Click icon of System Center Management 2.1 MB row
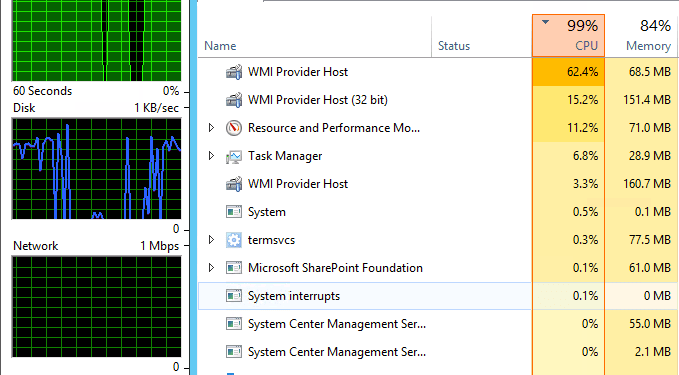The width and height of the screenshot is (679, 375). [234, 352]
